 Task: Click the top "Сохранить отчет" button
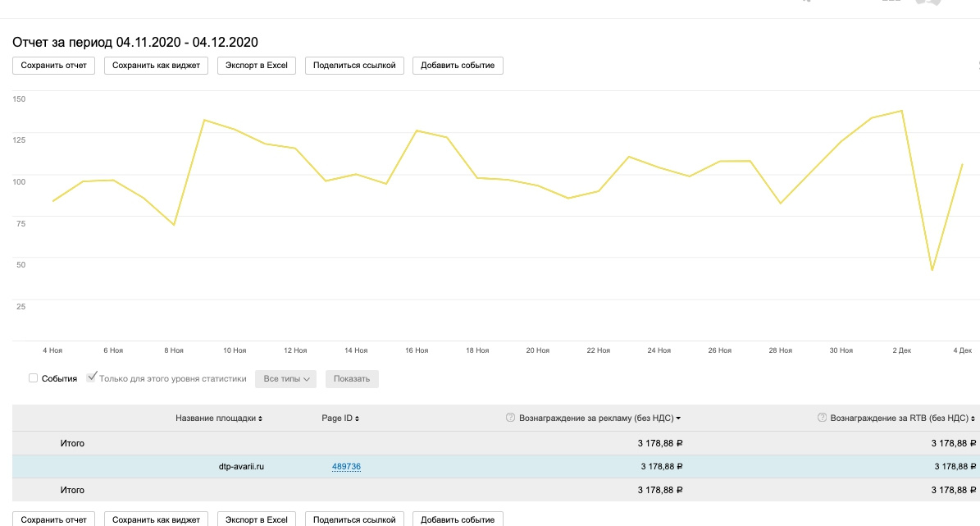pyautogui.click(x=54, y=66)
